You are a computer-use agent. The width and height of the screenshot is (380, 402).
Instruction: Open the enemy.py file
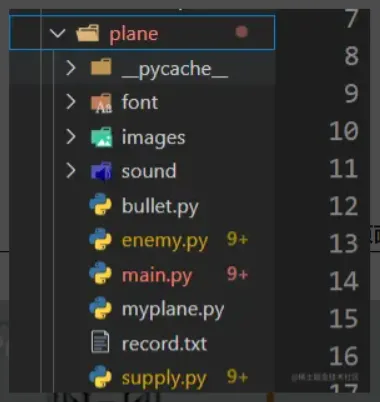pos(165,241)
